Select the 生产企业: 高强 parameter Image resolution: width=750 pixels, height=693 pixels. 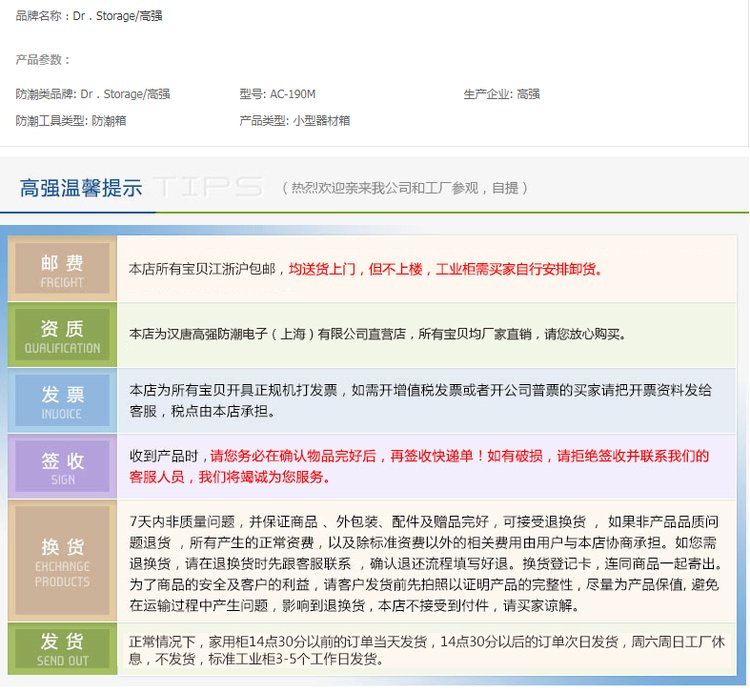tap(501, 94)
